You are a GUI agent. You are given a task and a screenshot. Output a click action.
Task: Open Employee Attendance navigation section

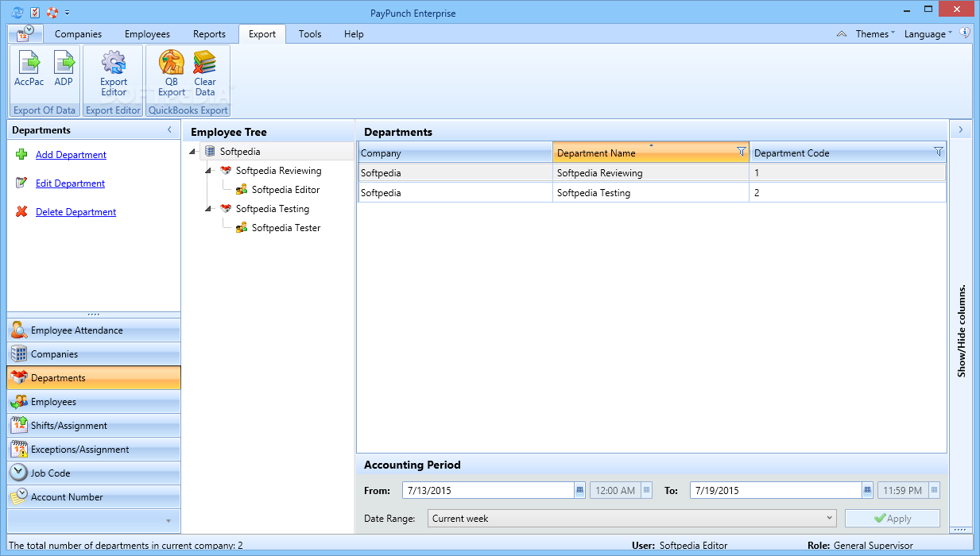point(94,330)
